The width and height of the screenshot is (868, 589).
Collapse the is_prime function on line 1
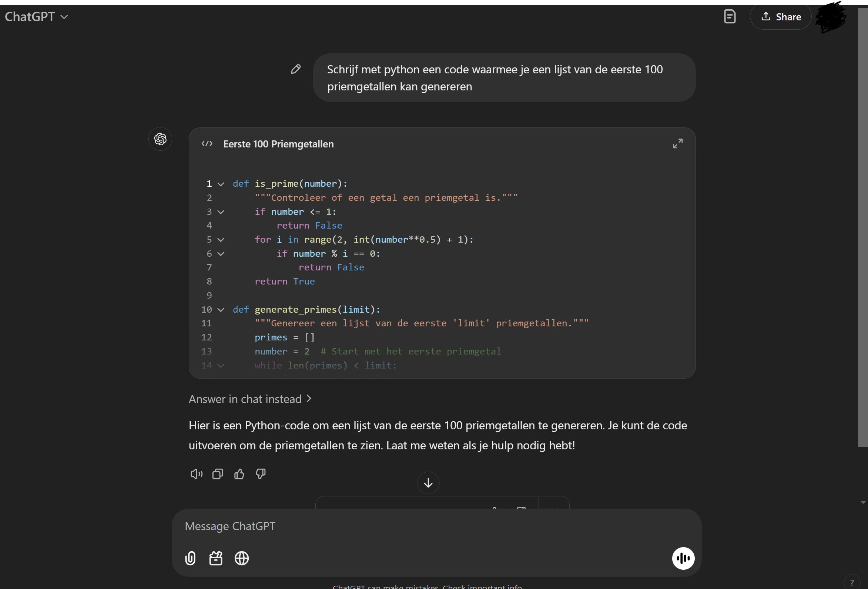pos(221,184)
